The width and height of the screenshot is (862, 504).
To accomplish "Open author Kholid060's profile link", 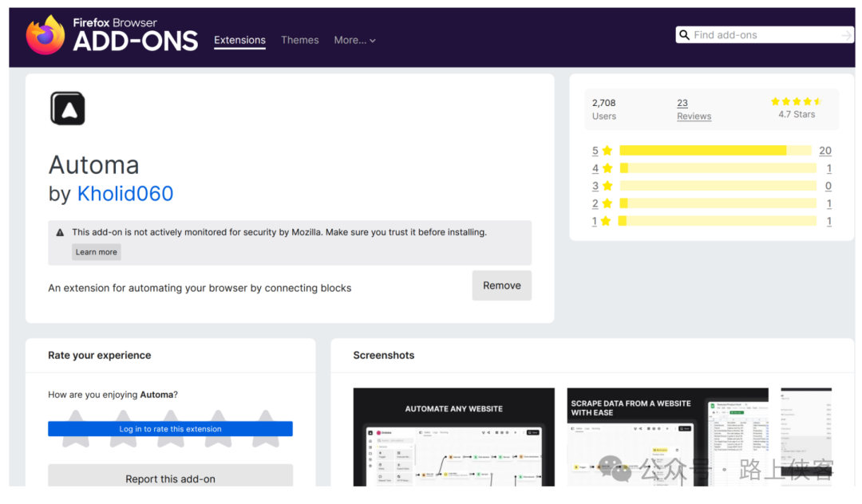I will pos(125,193).
